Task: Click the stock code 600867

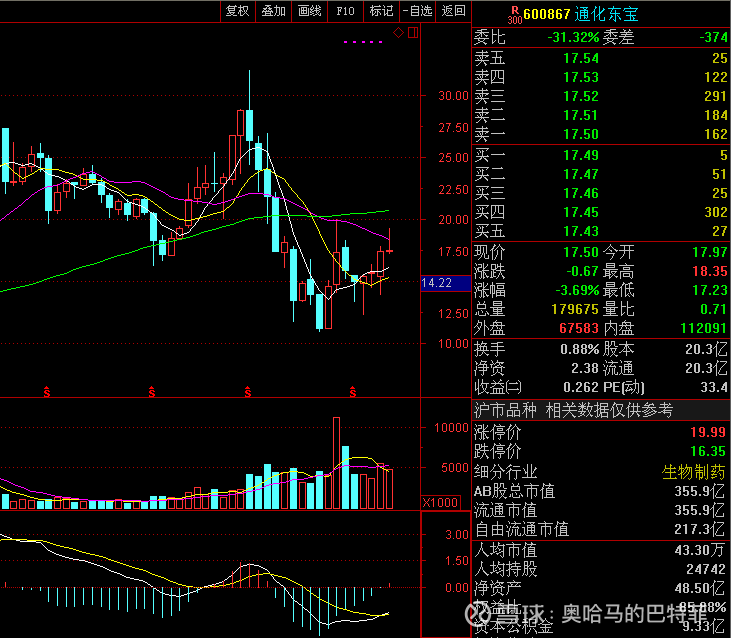Action: coord(547,15)
